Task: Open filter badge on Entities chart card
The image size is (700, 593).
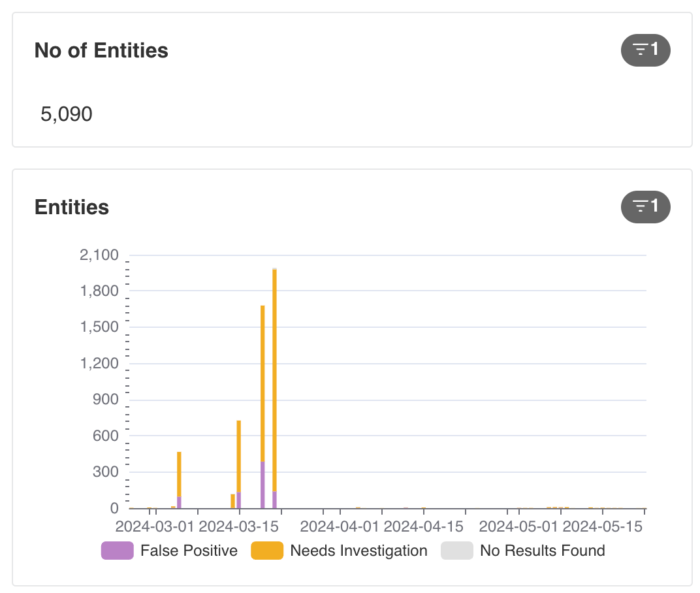Action: [645, 207]
